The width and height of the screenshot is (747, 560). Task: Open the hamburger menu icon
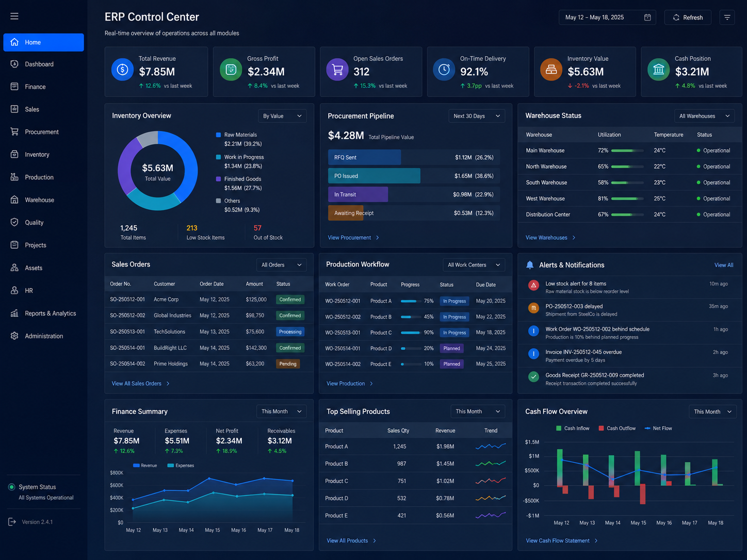[14, 17]
